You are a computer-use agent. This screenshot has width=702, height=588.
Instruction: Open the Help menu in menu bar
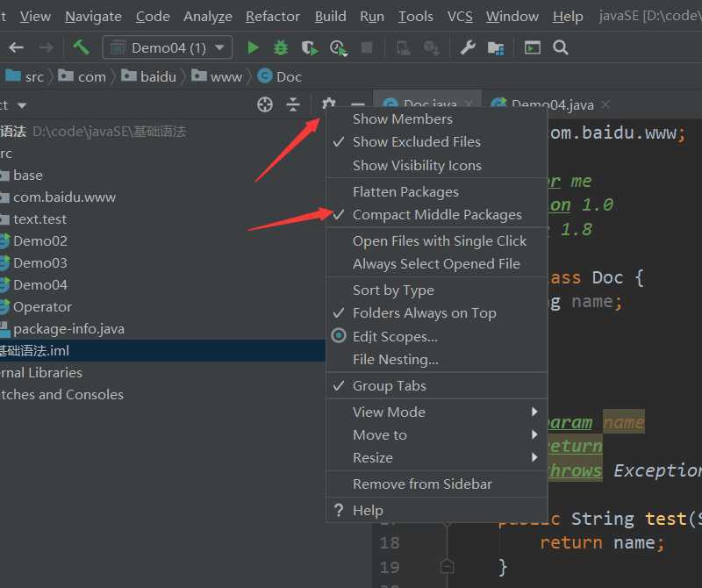point(568,17)
